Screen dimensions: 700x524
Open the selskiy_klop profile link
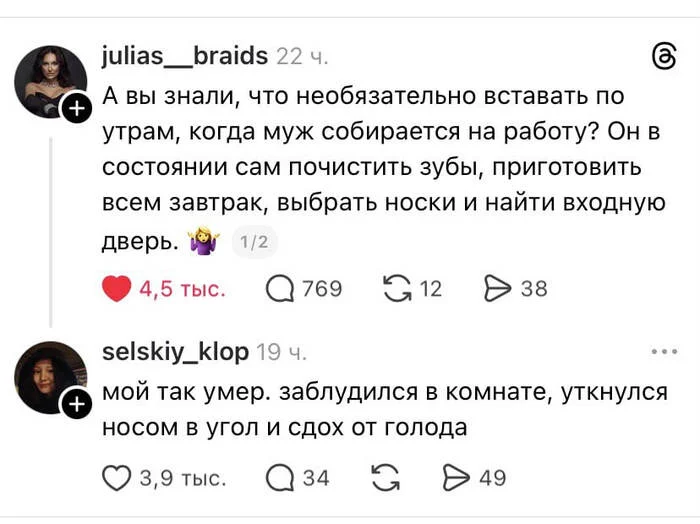pyautogui.click(x=175, y=351)
